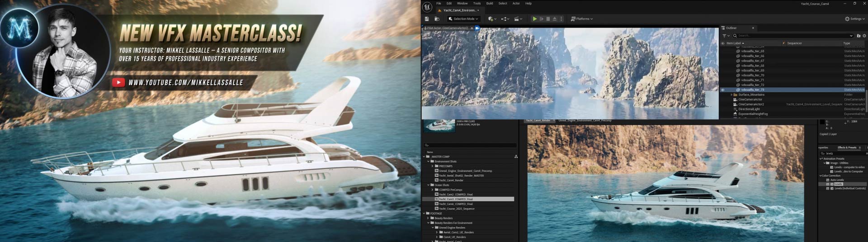This screenshot has height=242, width=868.
Task: Click the Project panel search field
Action: (470, 145)
